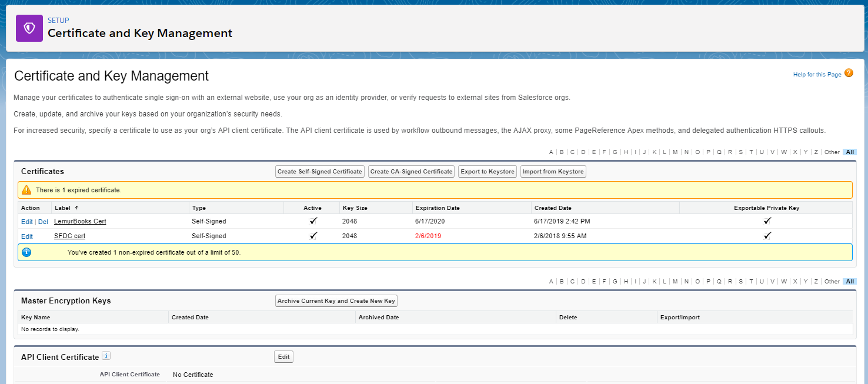This screenshot has height=384, width=868.
Task: Click Create CA-Signed Certificate button
Action: click(412, 172)
